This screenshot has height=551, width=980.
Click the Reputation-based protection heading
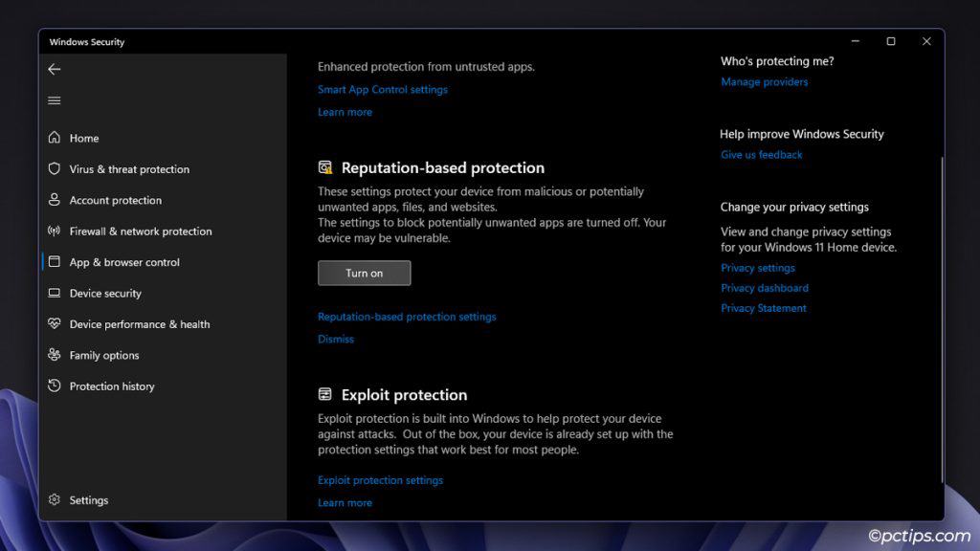(442, 167)
